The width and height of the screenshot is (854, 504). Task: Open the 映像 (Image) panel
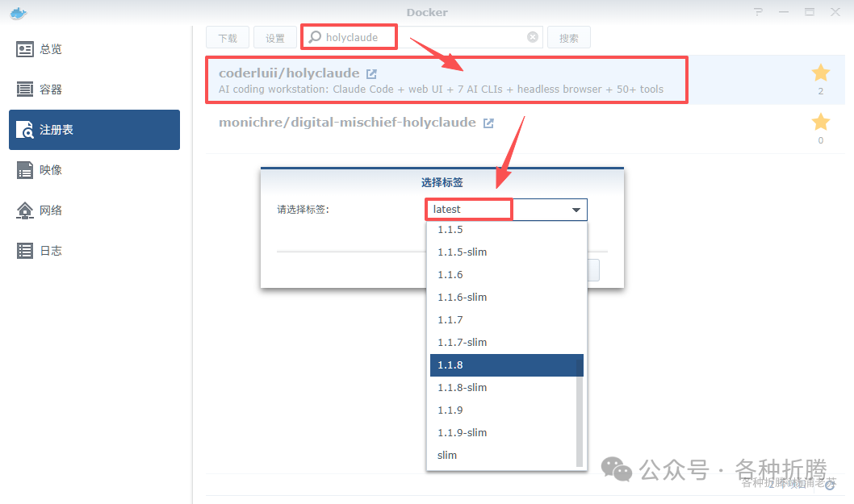tap(48, 169)
